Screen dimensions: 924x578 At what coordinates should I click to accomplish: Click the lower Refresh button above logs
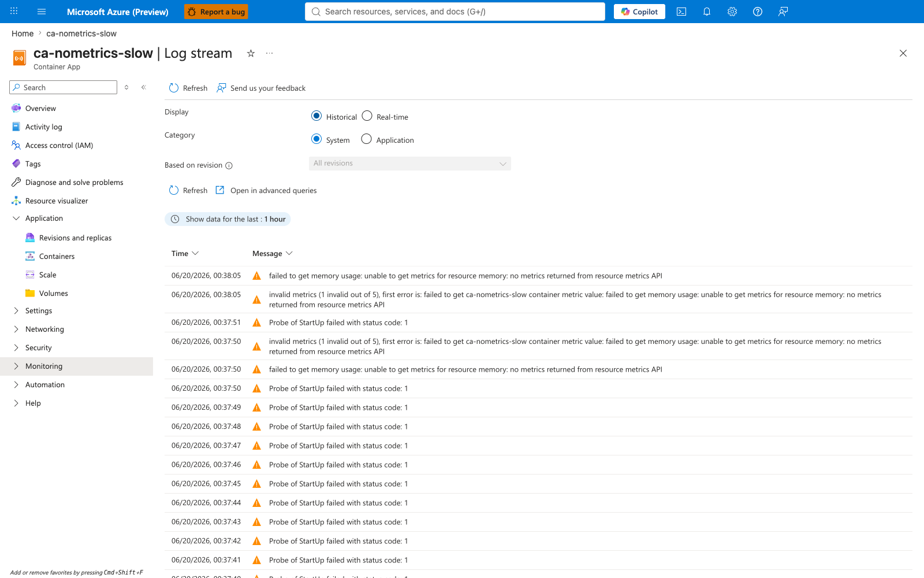pyautogui.click(x=188, y=190)
